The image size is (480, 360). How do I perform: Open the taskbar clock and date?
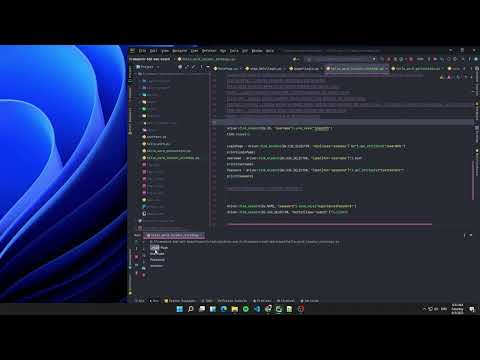[x=457, y=309]
